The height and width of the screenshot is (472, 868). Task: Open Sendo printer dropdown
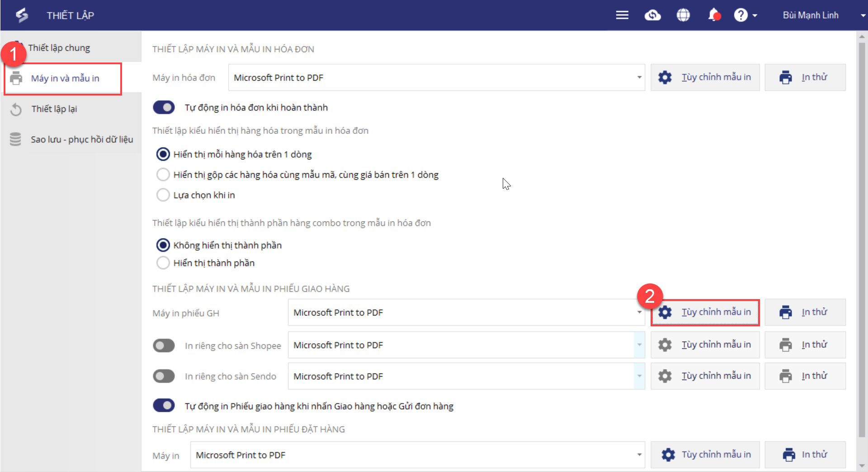467,376
